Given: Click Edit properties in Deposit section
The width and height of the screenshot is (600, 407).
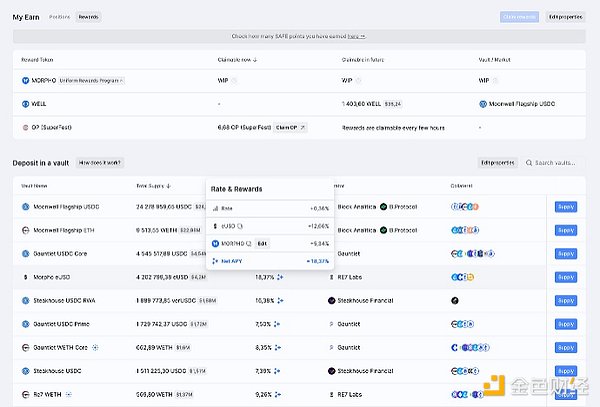Looking at the screenshot, I should (496, 162).
